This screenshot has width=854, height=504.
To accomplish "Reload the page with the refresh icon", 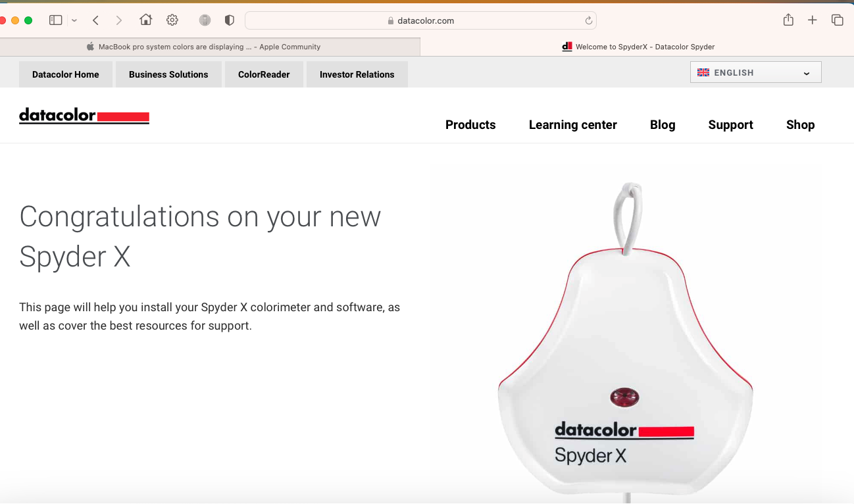I will (x=589, y=20).
